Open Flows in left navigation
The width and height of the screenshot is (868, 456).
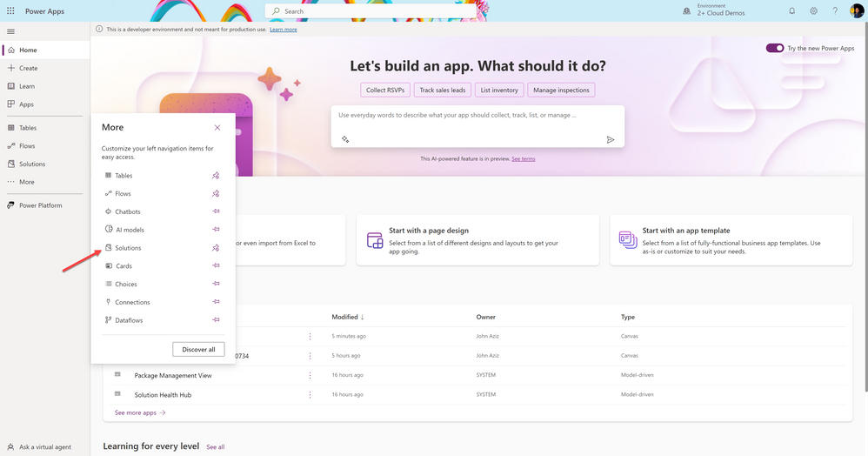click(45, 145)
